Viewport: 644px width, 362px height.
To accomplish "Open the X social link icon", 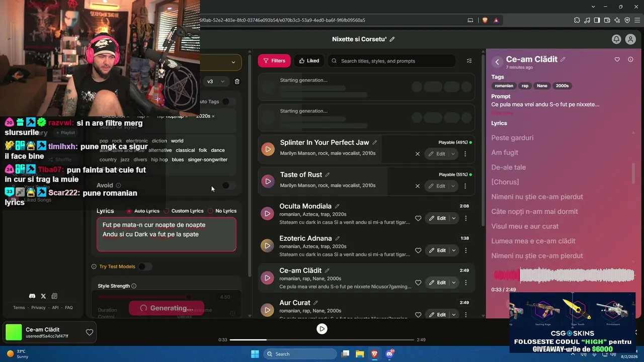I will 43,296.
